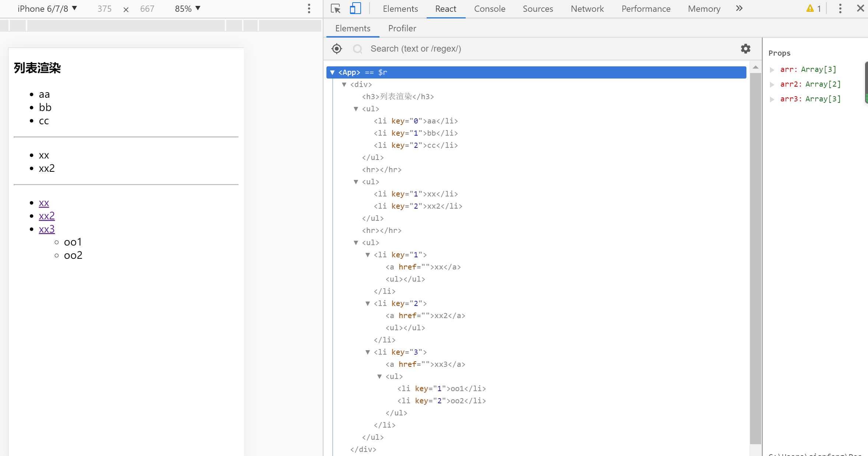868x456 pixels.
Task: Open the device toolbar more options menu
Action: pyautogui.click(x=309, y=8)
